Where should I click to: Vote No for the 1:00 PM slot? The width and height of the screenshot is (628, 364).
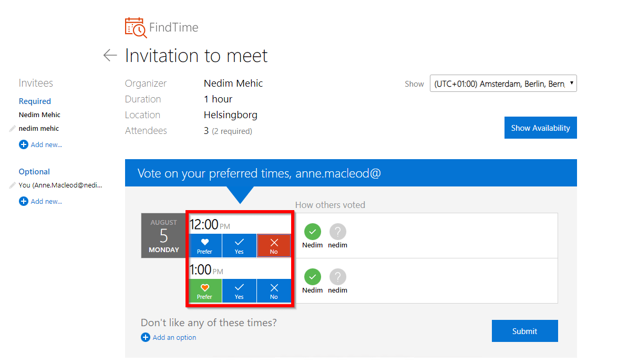(x=274, y=290)
